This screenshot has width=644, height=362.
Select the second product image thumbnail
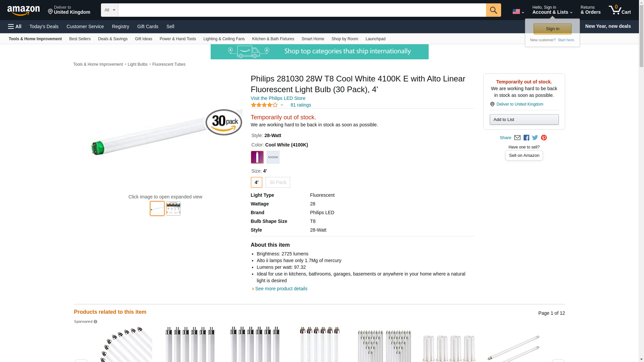173,208
